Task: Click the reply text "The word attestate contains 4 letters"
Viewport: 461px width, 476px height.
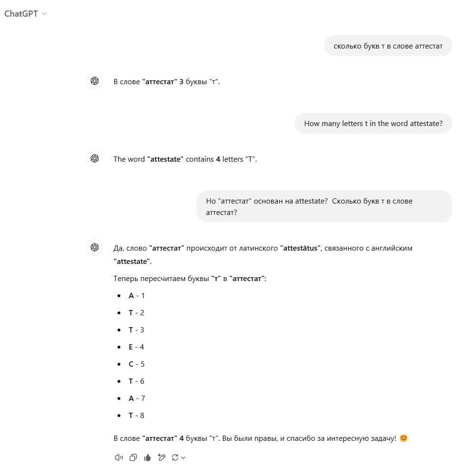Action: tap(185, 159)
